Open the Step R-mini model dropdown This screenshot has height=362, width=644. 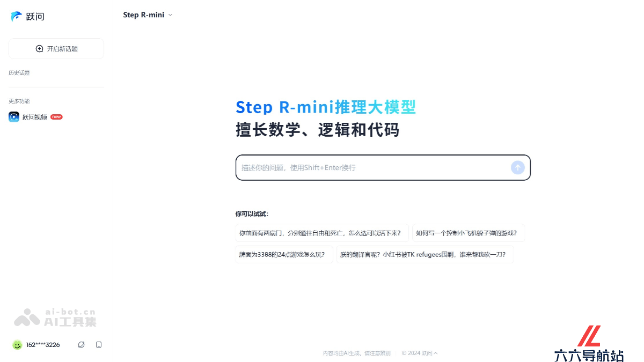[148, 15]
